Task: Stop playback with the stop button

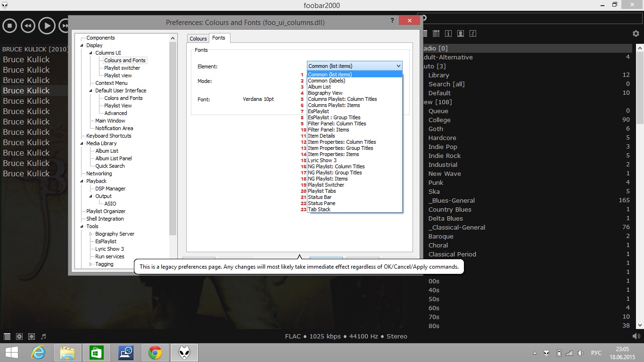Action: pos(9,25)
